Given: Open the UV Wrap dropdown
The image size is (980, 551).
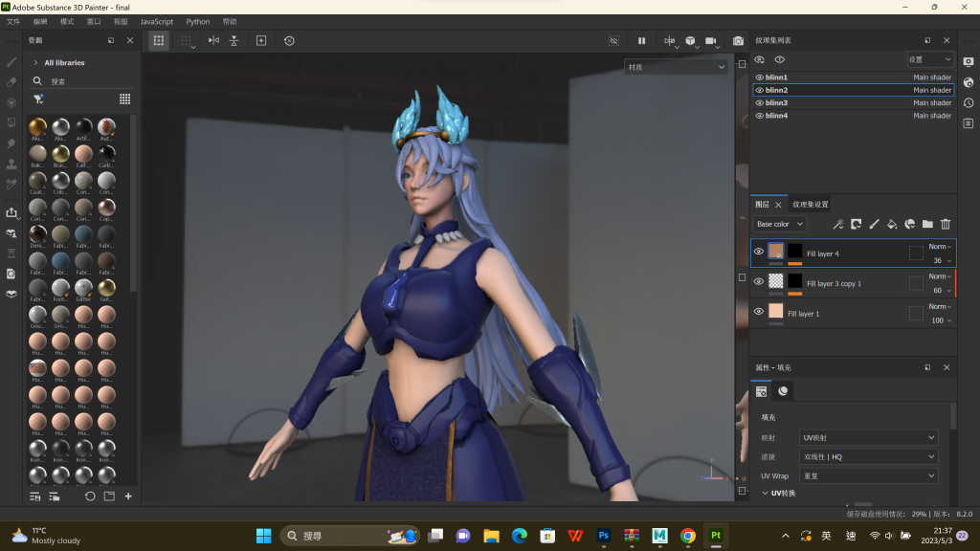Looking at the screenshot, I should click(x=868, y=476).
